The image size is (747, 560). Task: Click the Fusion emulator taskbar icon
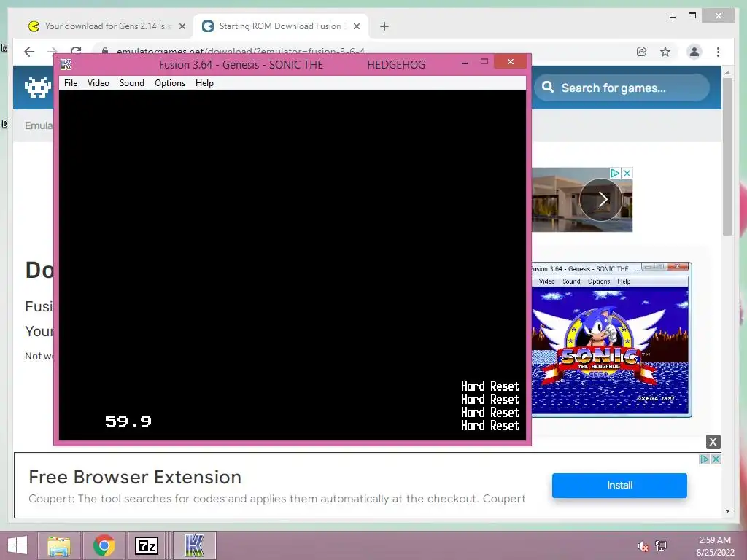tap(194, 545)
